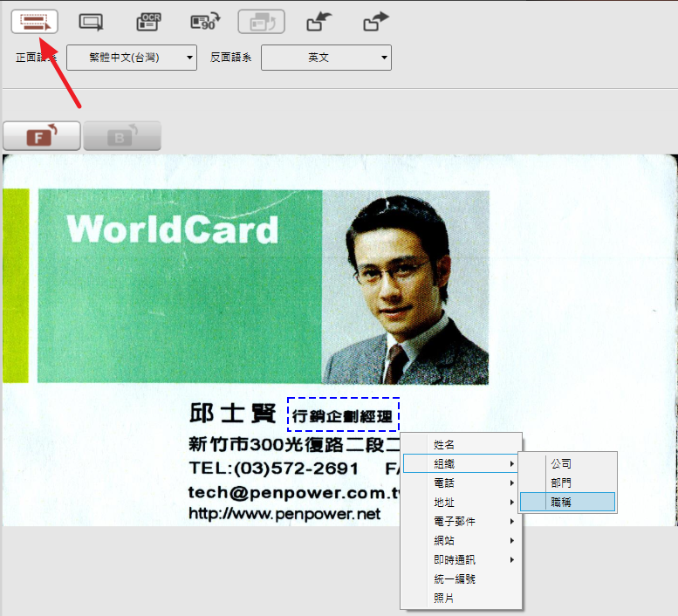The height and width of the screenshot is (616, 678).
Task: Open front language dropdown 繁體中文(台灣)
Action: [132, 58]
